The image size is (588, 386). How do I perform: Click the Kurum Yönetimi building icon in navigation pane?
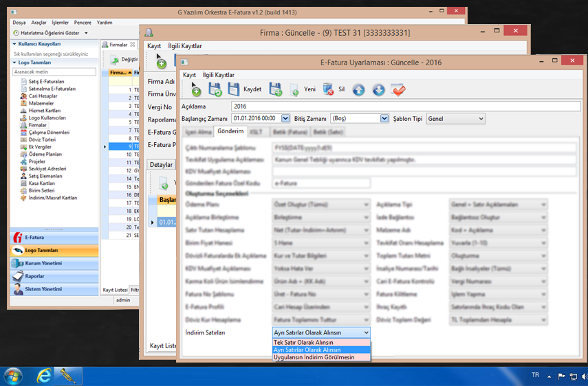pos(18,263)
